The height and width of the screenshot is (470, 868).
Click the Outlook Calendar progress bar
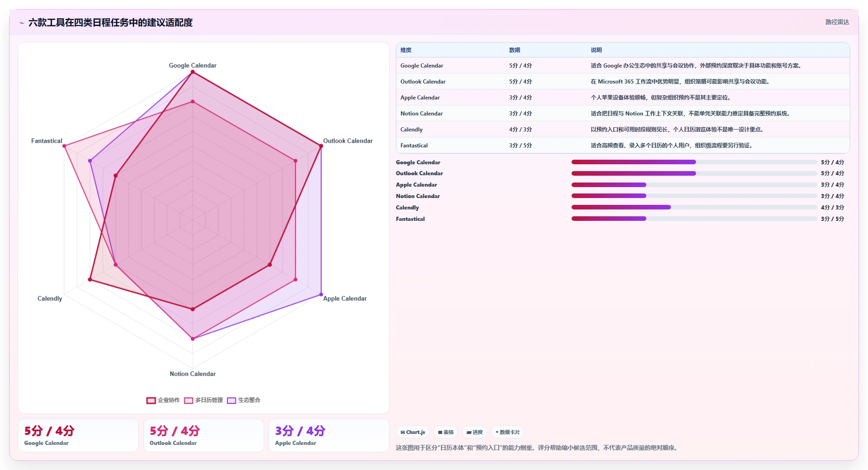point(694,173)
